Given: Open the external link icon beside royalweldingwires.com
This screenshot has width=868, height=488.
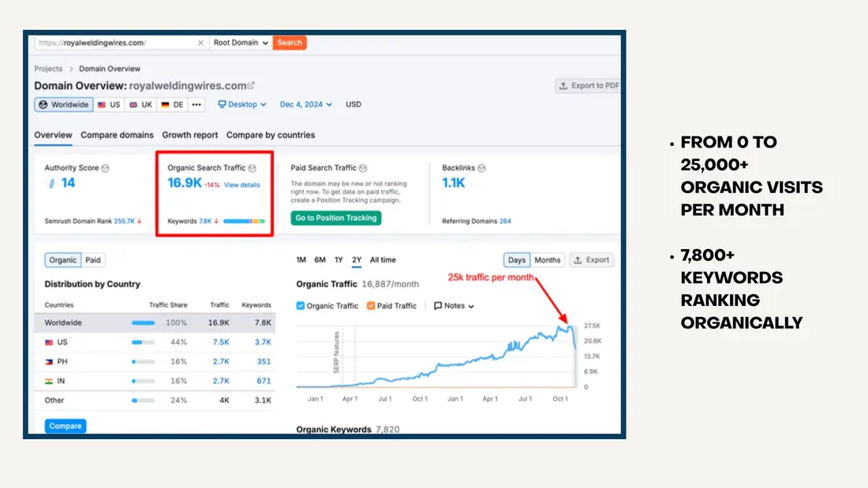Looking at the screenshot, I should [251, 85].
